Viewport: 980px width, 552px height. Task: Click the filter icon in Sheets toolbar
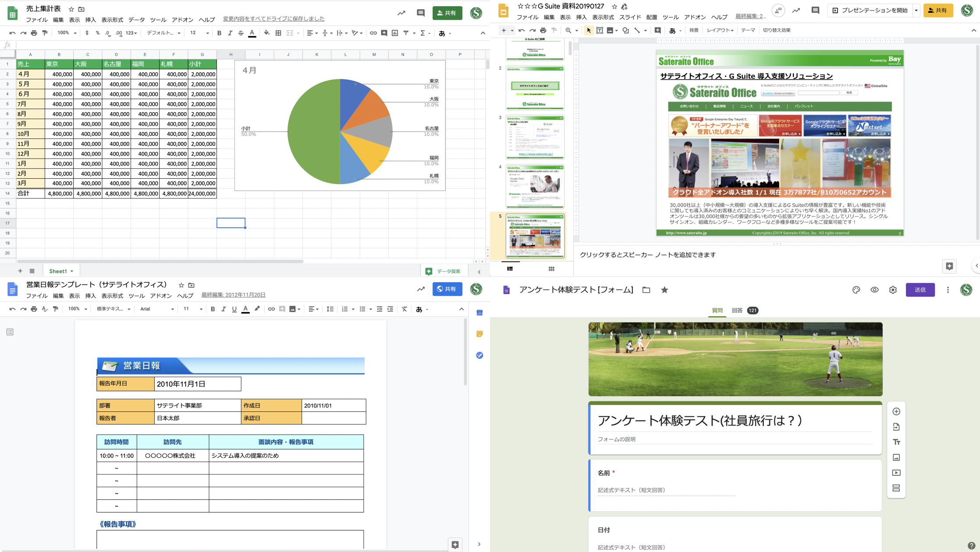(406, 33)
